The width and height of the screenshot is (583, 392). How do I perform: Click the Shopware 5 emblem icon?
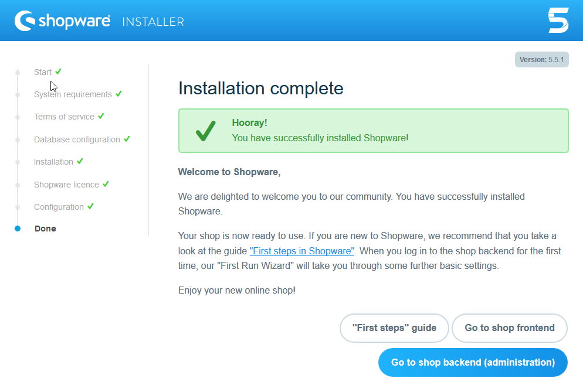(558, 21)
